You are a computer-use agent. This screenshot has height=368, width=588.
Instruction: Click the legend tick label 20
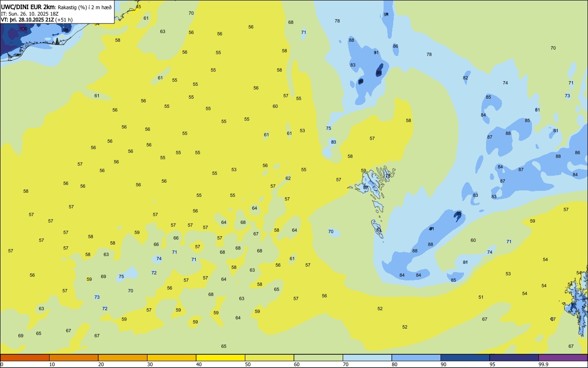click(101, 364)
